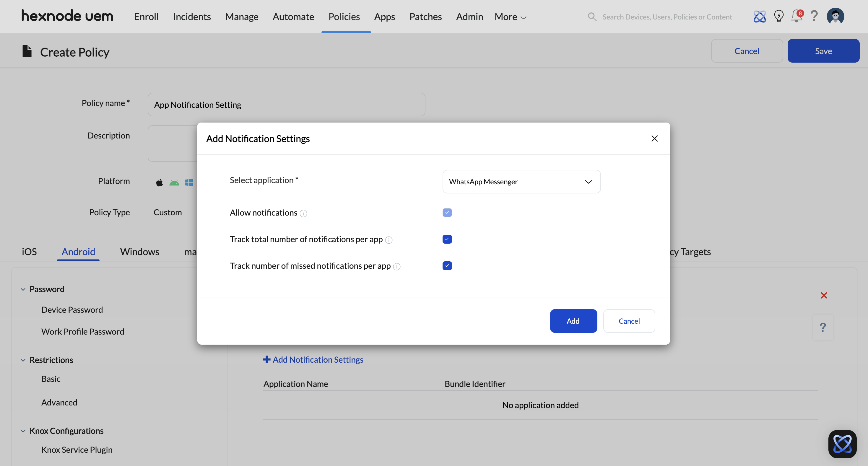Open the Select application dropdown
This screenshot has height=466, width=868.
tap(521, 182)
